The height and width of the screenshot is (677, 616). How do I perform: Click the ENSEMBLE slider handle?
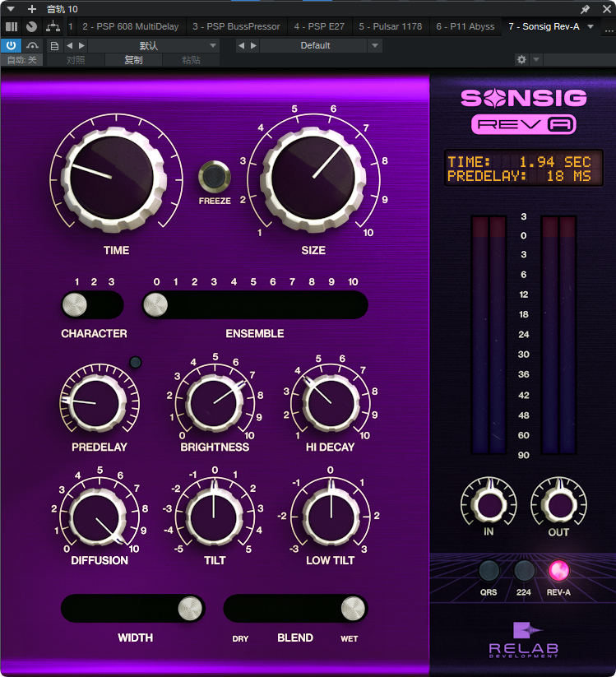[155, 305]
